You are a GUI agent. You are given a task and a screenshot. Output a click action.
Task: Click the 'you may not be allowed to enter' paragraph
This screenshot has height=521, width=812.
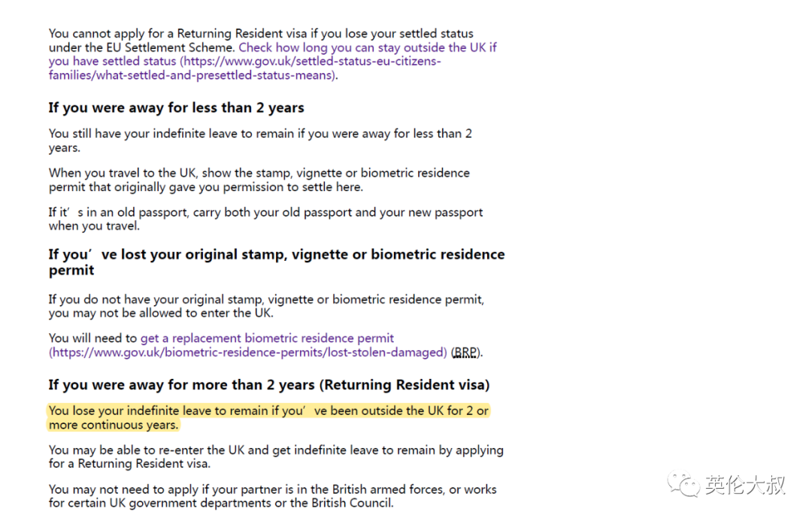(x=266, y=306)
